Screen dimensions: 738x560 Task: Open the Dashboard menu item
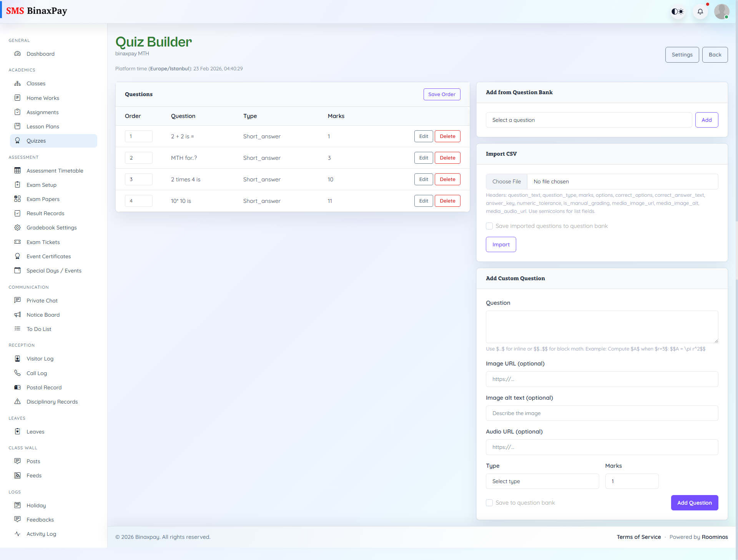tap(40, 54)
